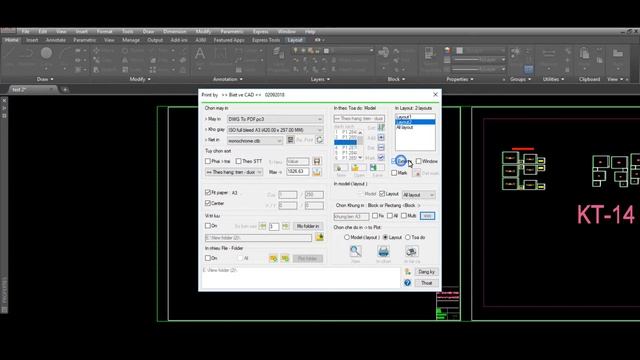Click the multi-file print icon next to printer
This screenshot has width=640, height=360.
(x=411, y=251)
